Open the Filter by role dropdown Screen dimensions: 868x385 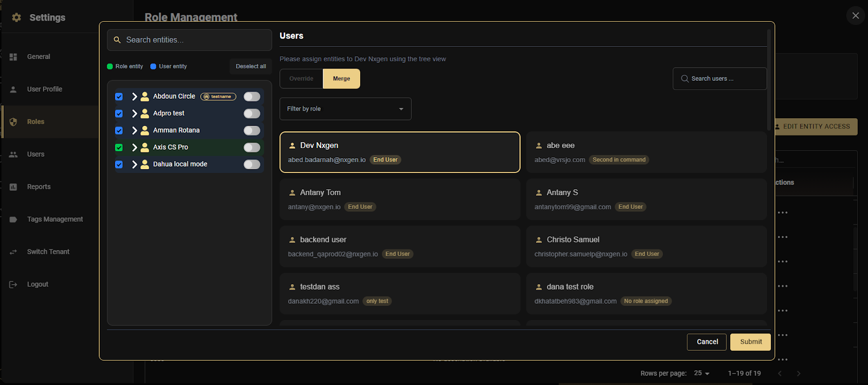pos(345,109)
